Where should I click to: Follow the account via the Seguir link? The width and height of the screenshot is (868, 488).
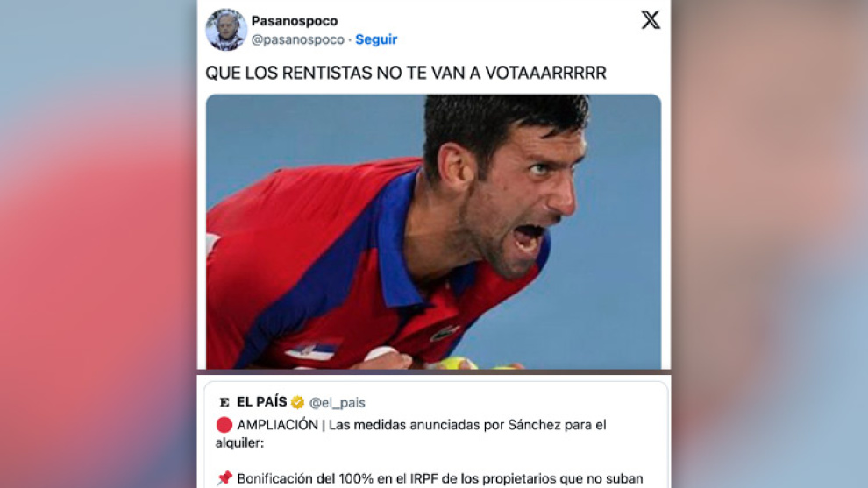click(376, 39)
